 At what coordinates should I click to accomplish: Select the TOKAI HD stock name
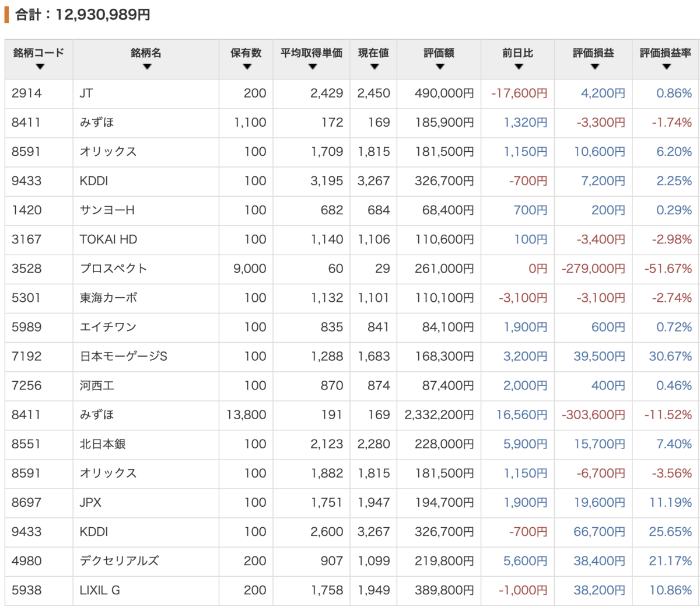[108, 239]
